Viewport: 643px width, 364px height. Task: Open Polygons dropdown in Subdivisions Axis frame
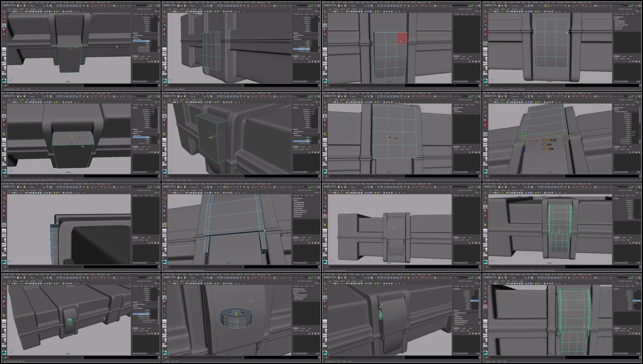(x=9, y=277)
